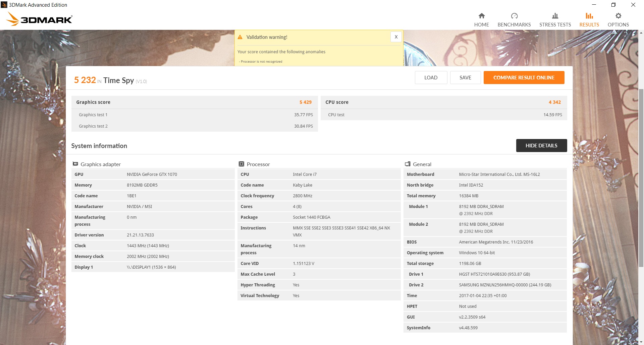The width and height of the screenshot is (644, 345).
Task: Click the 3DMark logo
Action: pos(39,19)
